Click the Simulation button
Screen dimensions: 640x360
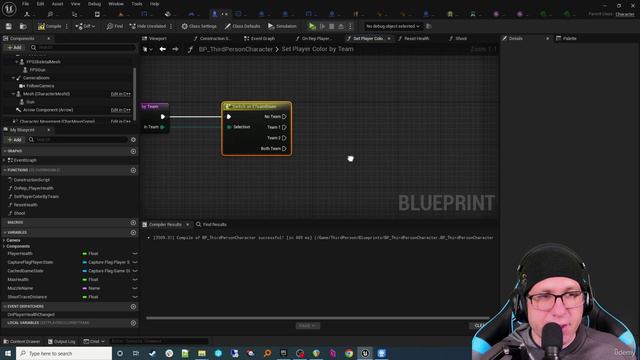pyautogui.click(x=282, y=26)
